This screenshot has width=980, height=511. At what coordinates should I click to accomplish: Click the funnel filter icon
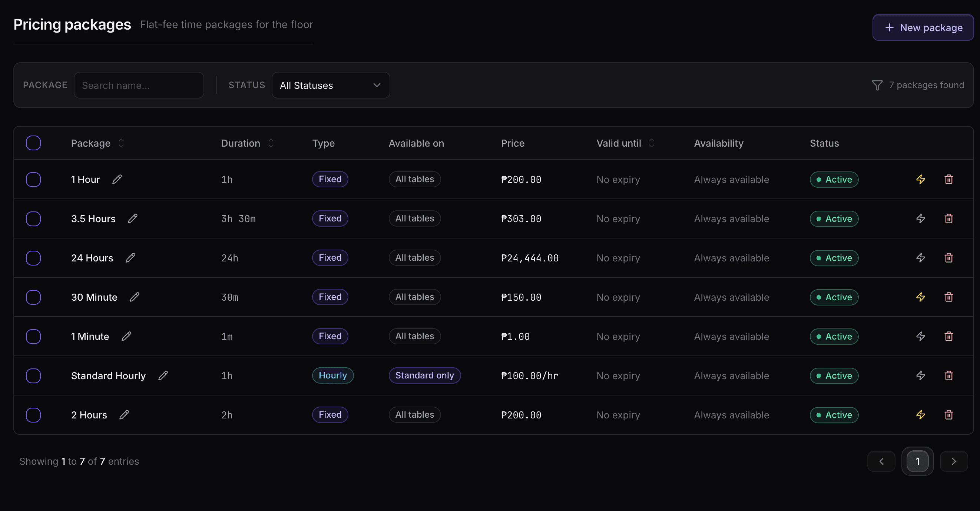877,85
